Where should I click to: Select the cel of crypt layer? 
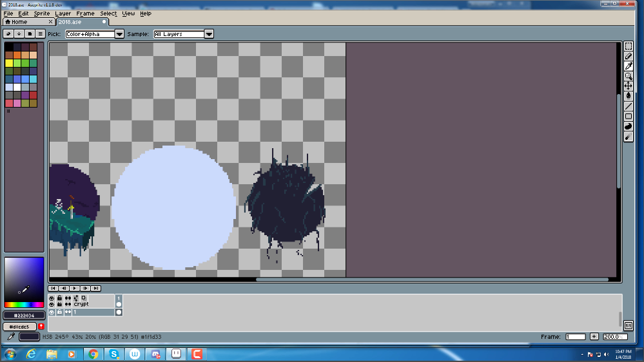119,305
